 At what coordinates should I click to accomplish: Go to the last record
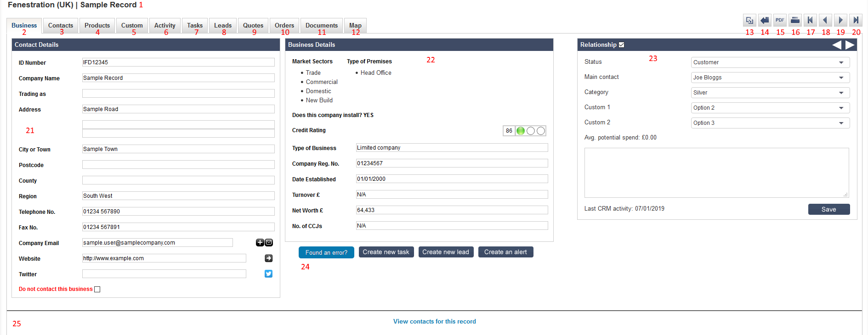[x=856, y=20]
